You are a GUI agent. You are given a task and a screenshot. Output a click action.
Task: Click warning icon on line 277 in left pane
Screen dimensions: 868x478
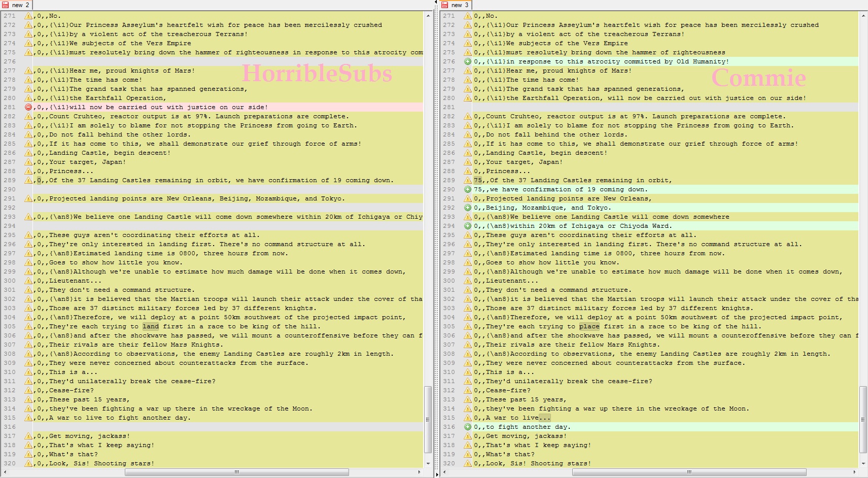point(28,71)
